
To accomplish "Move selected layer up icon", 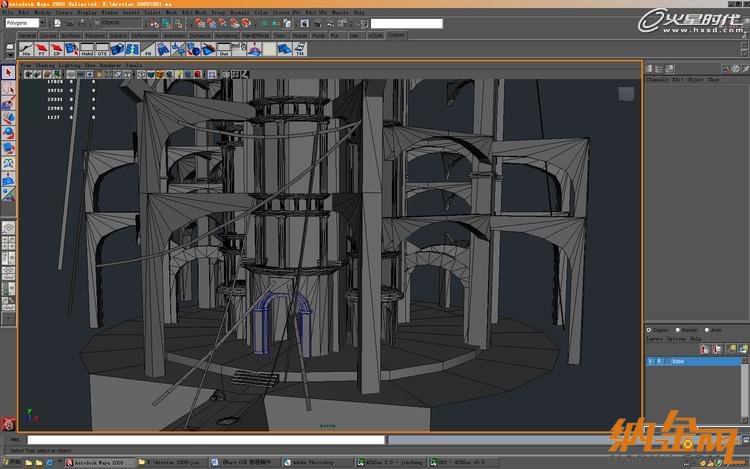I will point(705,349).
